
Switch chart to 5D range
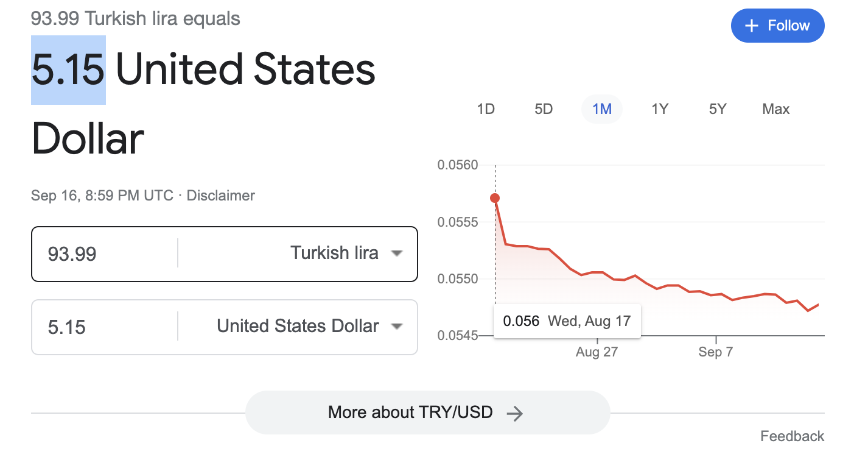[543, 109]
